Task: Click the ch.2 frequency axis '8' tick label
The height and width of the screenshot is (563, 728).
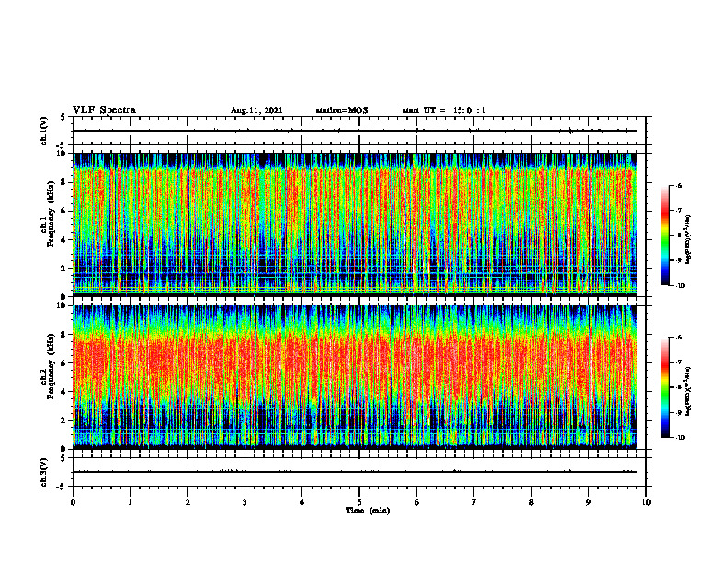Action: click(x=64, y=335)
